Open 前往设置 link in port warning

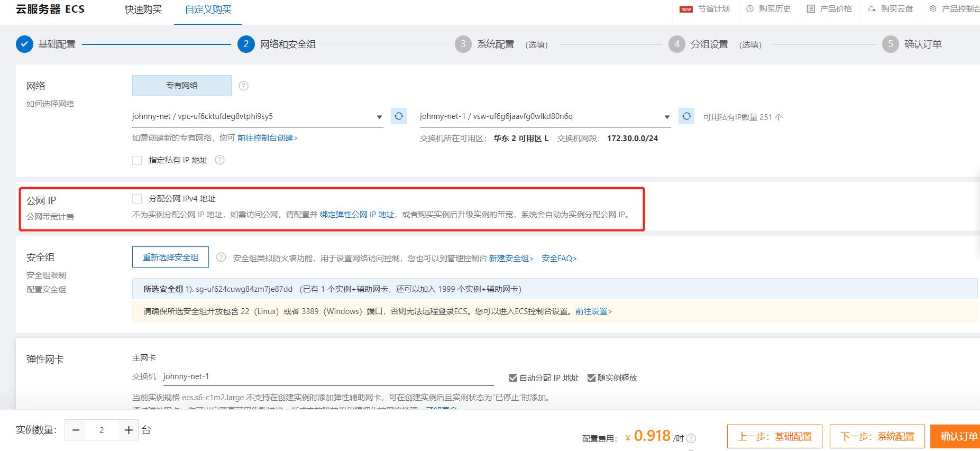tap(593, 311)
